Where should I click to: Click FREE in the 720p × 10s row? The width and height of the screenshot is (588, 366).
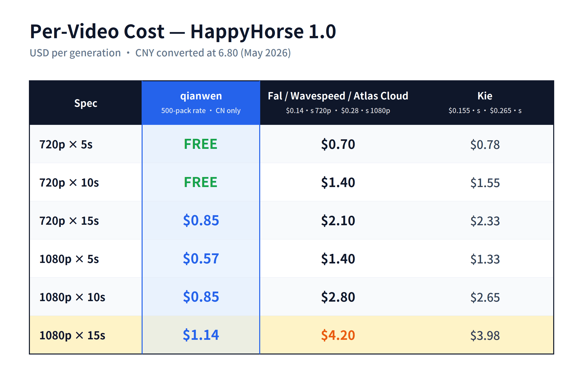pyautogui.click(x=201, y=182)
